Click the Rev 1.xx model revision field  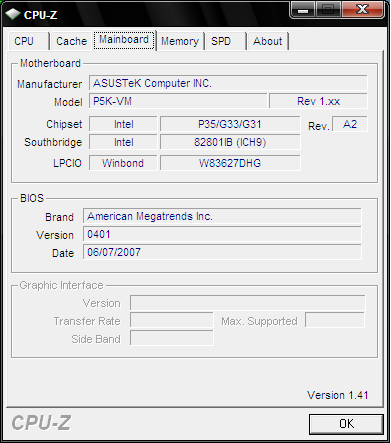(x=318, y=101)
